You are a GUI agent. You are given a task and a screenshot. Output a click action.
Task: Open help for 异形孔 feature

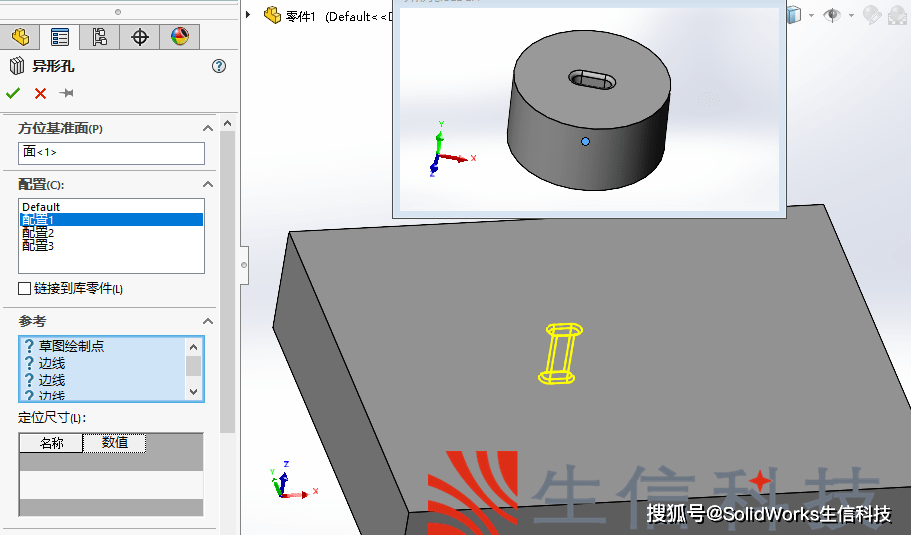(219, 66)
